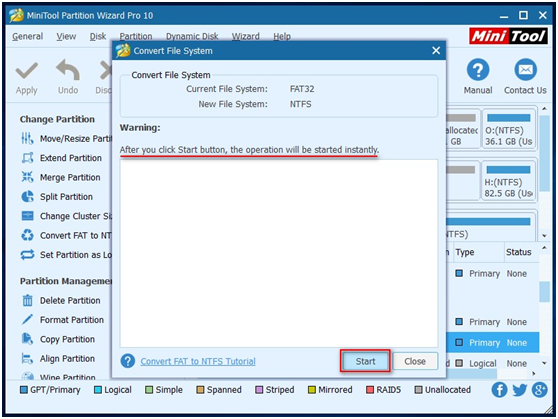Open the General menu

tap(27, 36)
